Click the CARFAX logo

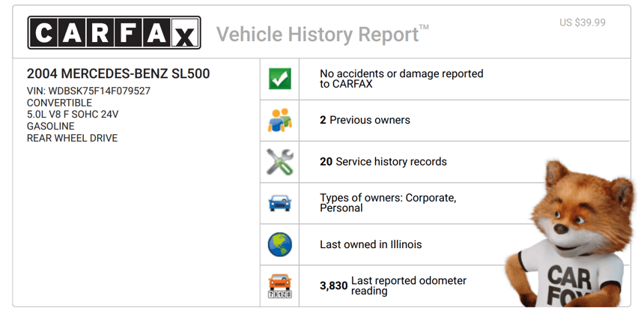click(x=114, y=33)
